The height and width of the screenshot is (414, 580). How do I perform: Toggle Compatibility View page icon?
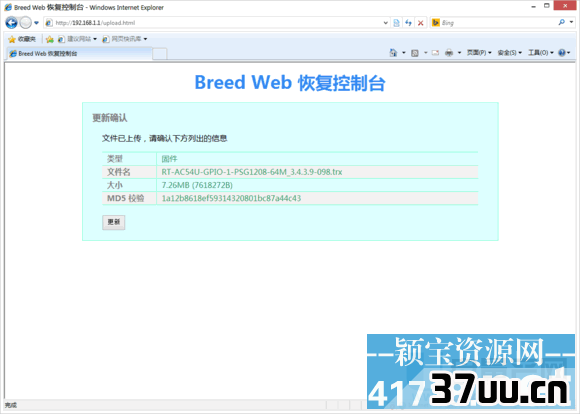pos(396,23)
